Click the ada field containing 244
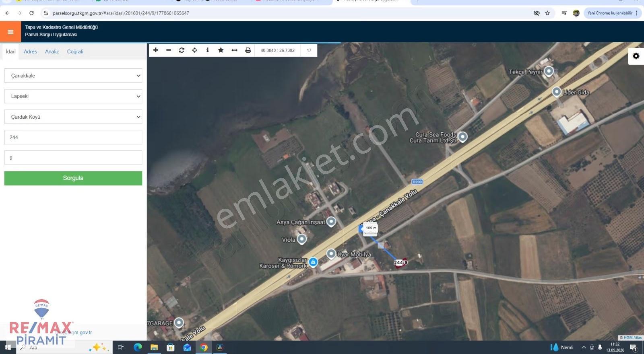 [x=73, y=137]
